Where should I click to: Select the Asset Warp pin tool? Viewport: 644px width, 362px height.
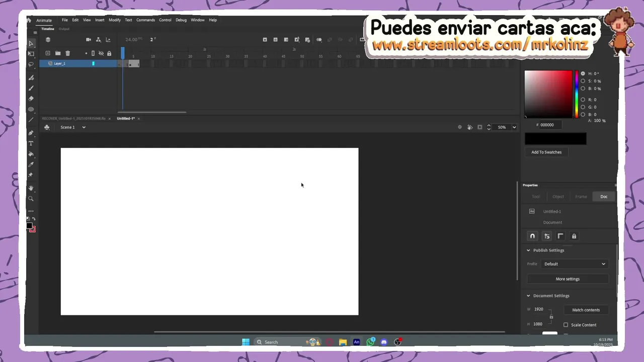(x=31, y=175)
